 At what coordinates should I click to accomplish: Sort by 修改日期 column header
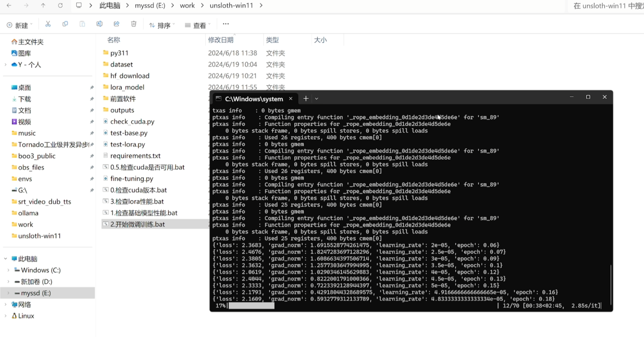221,40
